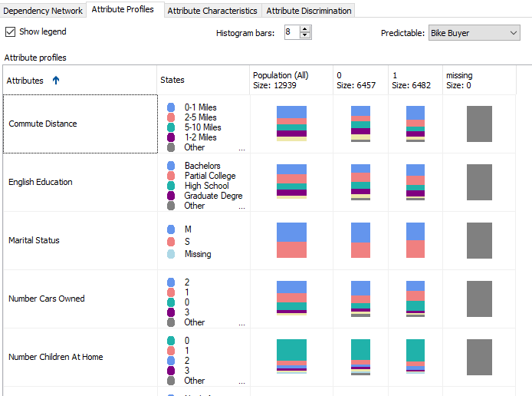Decrease histogram bars with down arrow
The width and height of the screenshot is (532, 396).
click(x=305, y=36)
